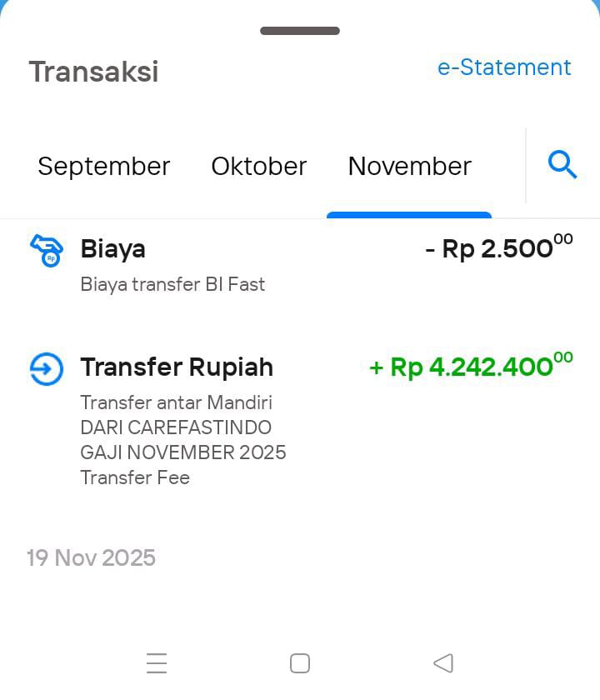This screenshot has width=600, height=700.
Task: Click the + Rp 4.242.400 amount
Action: coord(471,367)
